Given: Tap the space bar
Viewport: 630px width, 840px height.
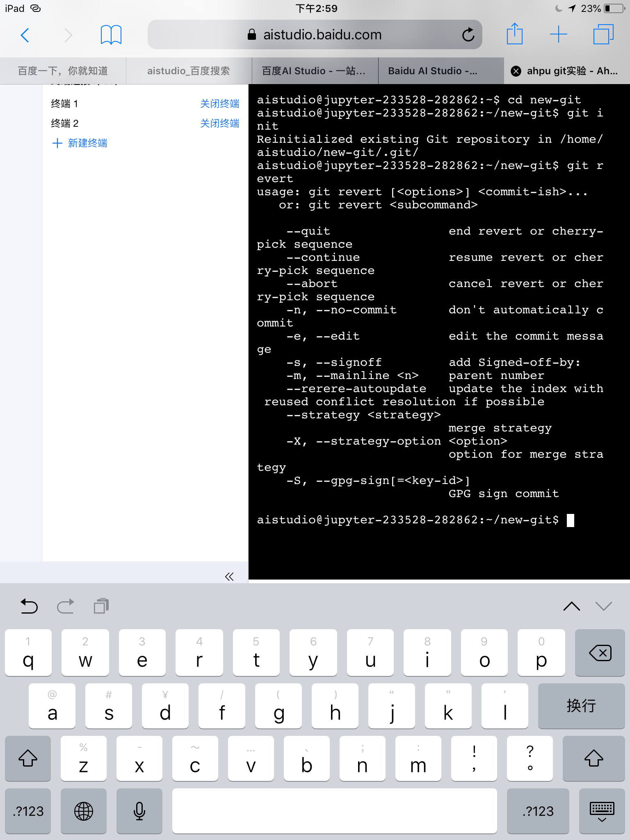Looking at the screenshot, I should (334, 811).
